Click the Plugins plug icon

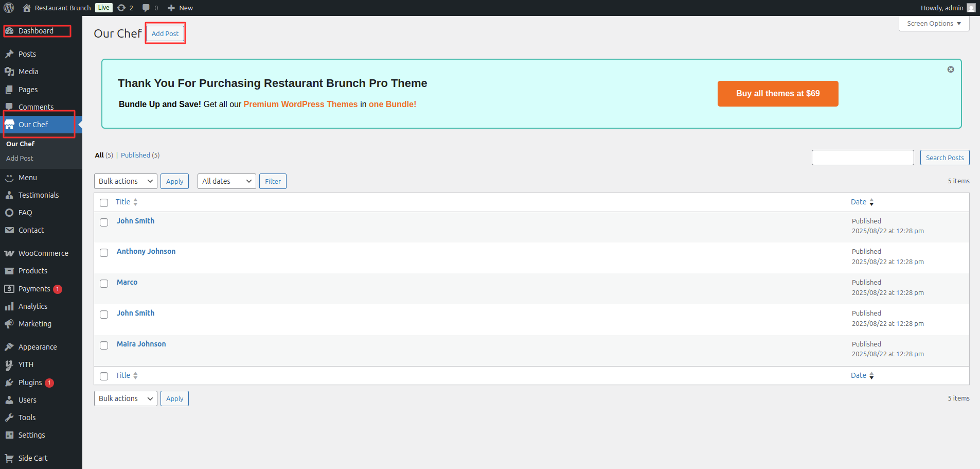click(9, 383)
